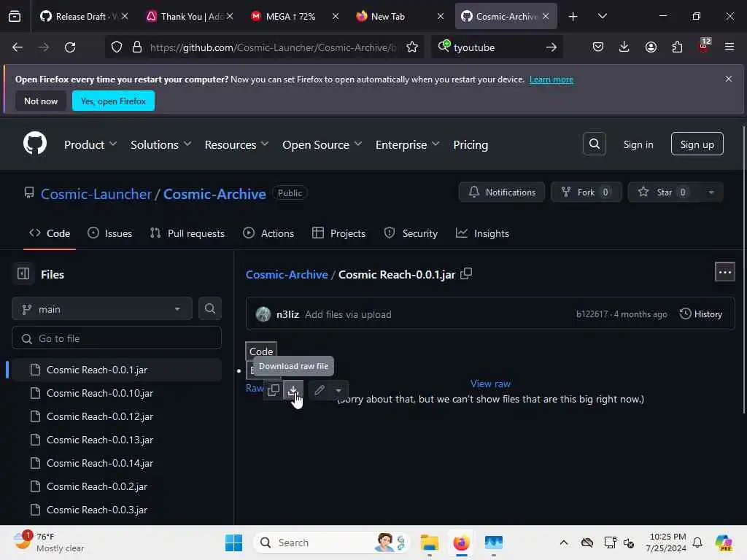Open the Security tab
Image resolution: width=747 pixels, height=560 pixels.
coord(411,233)
